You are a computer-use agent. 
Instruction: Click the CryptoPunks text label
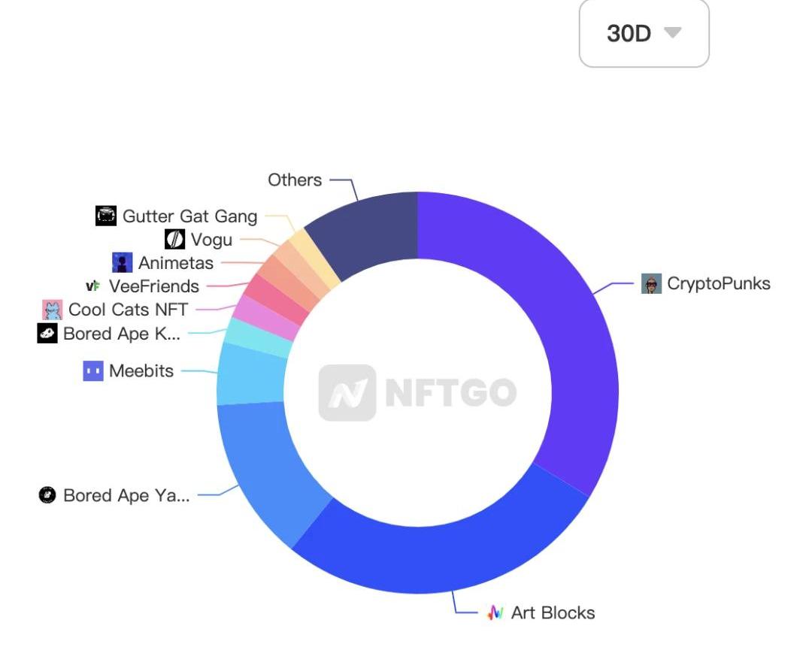tap(719, 284)
